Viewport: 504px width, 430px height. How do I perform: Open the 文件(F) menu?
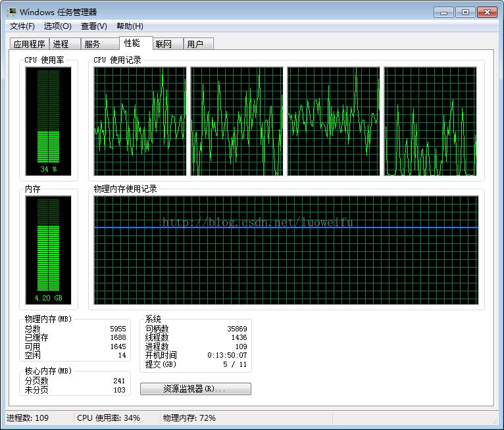pyautogui.click(x=22, y=26)
